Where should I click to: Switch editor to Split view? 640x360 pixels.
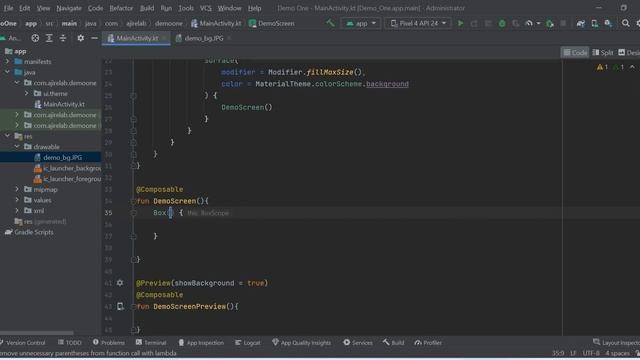click(603, 52)
